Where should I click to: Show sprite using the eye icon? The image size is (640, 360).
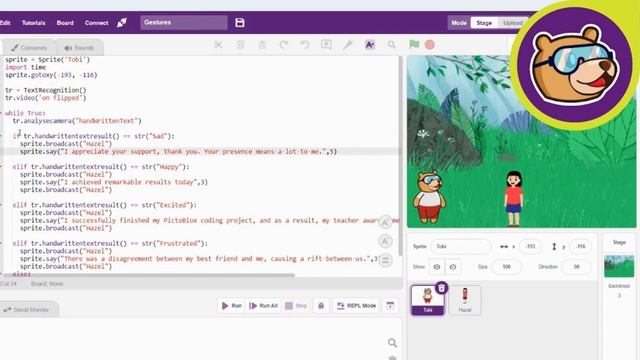pyautogui.click(x=437, y=267)
